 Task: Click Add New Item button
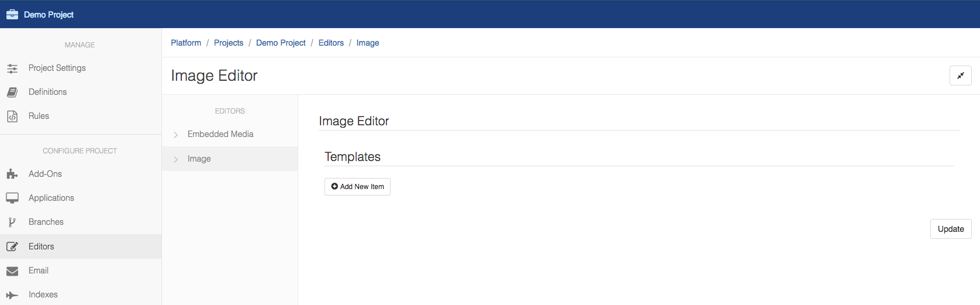coord(357,187)
